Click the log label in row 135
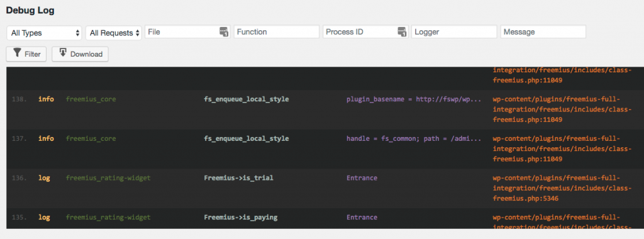 [44, 217]
